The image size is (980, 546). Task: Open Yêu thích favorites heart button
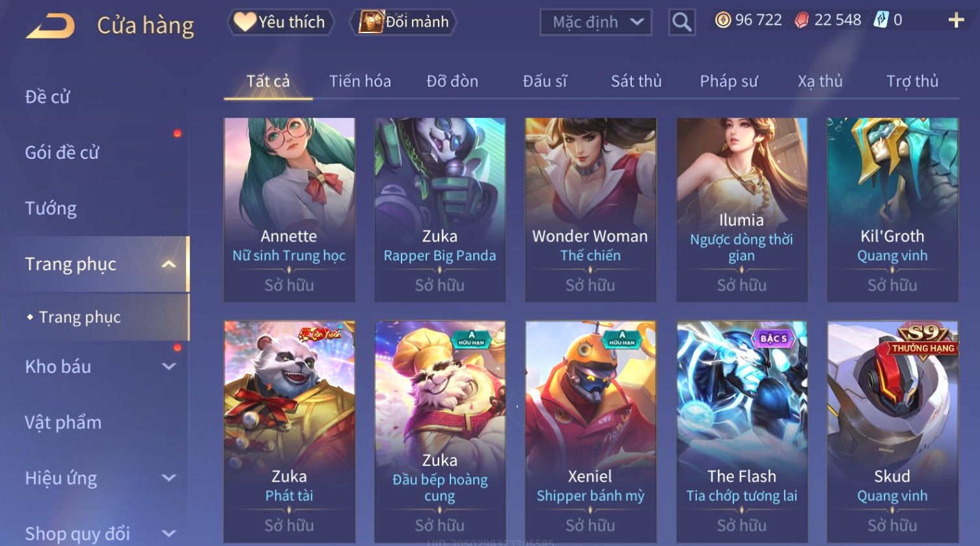(x=280, y=22)
